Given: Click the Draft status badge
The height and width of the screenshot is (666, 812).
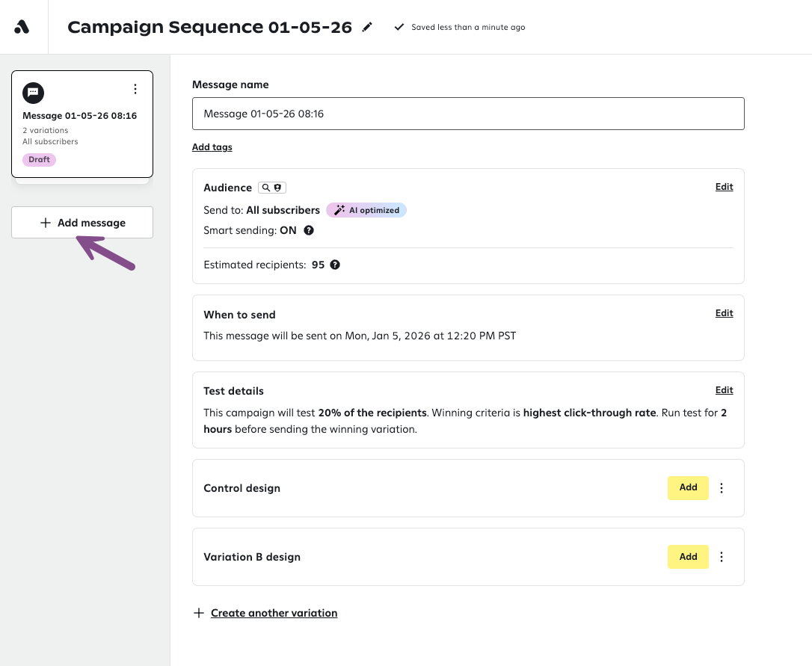Looking at the screenshot, I should [x=39, y=159].
